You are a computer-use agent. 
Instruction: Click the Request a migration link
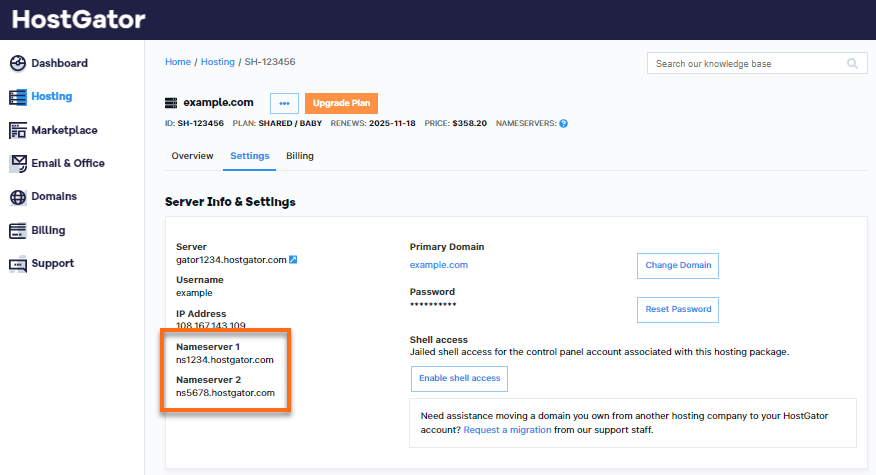(x=507, y=430)
